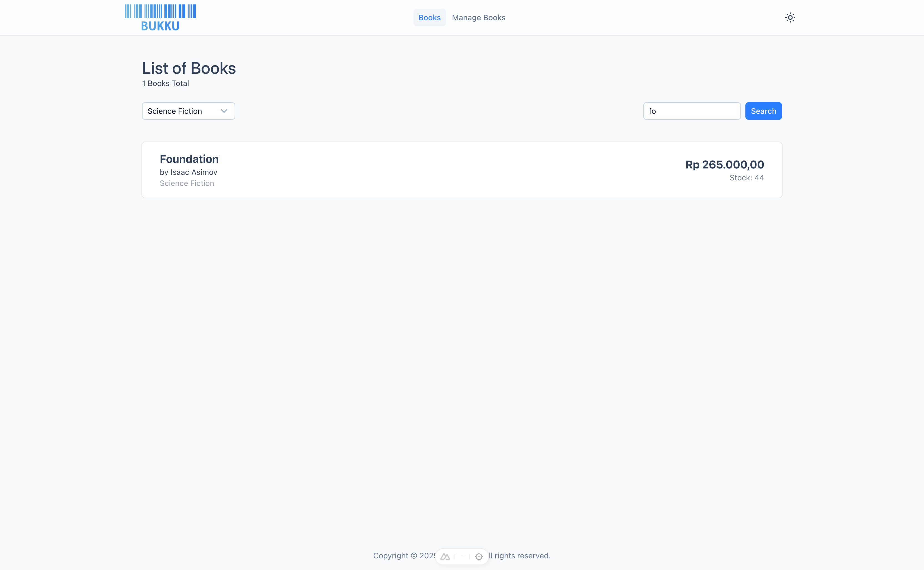Click the Stock: 44 label
This screenshot has width=924, height=570.
pos(746,178)
